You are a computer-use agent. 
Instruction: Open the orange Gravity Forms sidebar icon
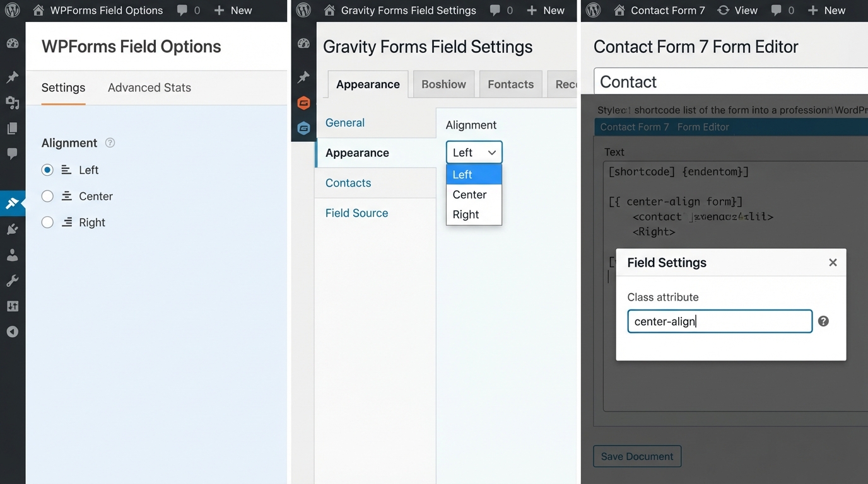303,103
